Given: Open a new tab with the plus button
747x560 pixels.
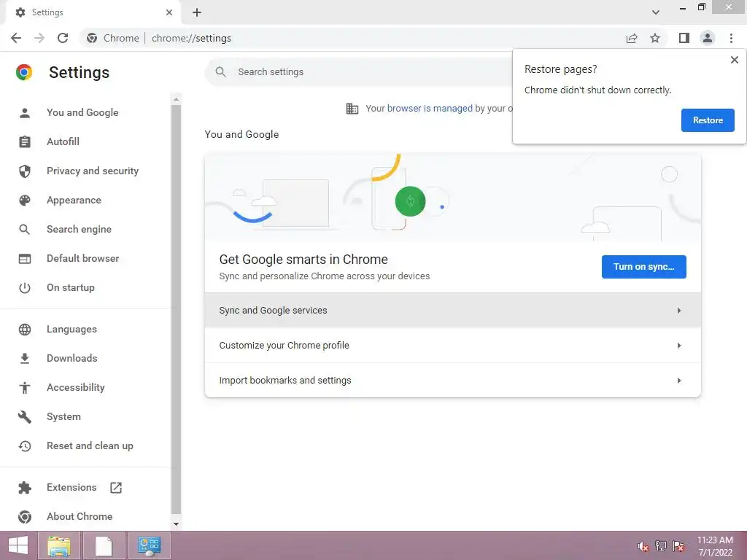Looking at the screenshot, I should pos(197,12).
